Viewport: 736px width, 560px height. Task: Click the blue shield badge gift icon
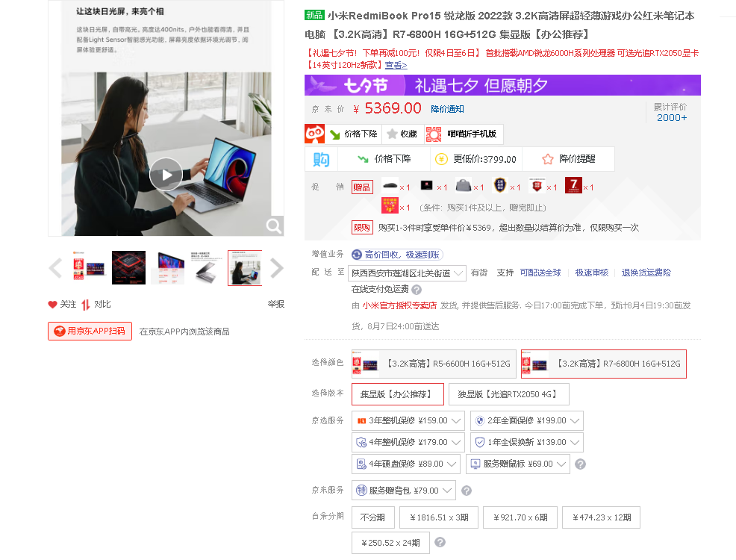coord(500,185)
